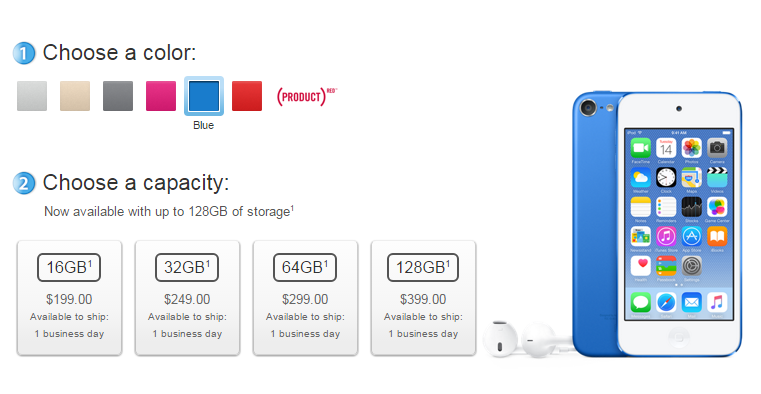Image resolution: width=761 pixels, height=394 pixels.
Task: Click the selected blue color swatch
Action: point(204,96)
